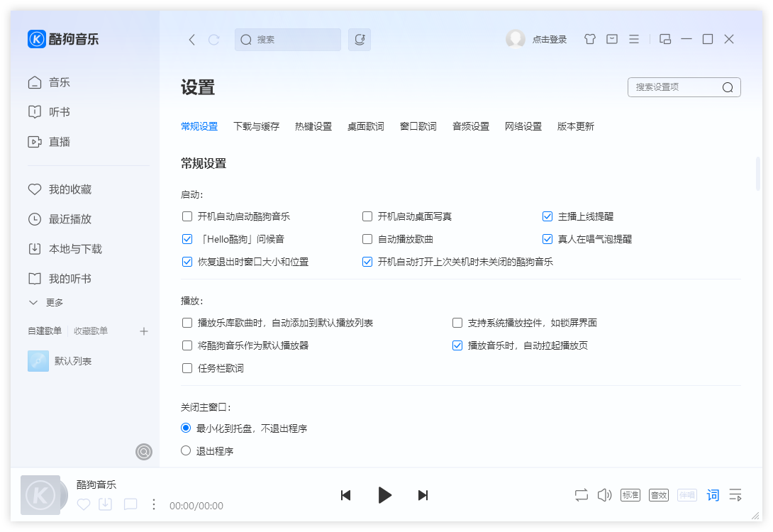Enable 将酷狗音乐作为默认播放器

click(187, 345)
